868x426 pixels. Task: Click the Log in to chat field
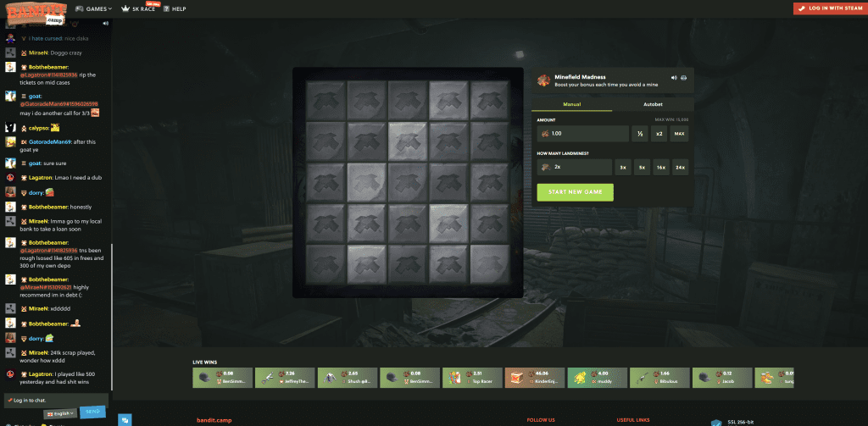(x=55, y=400)
